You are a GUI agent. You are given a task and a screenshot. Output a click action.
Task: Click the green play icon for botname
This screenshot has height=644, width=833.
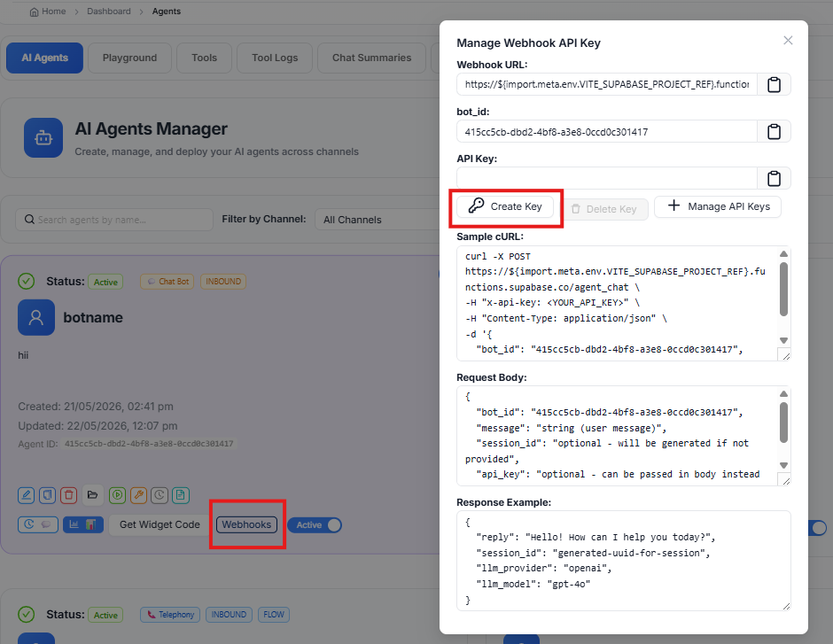[117, 495]
